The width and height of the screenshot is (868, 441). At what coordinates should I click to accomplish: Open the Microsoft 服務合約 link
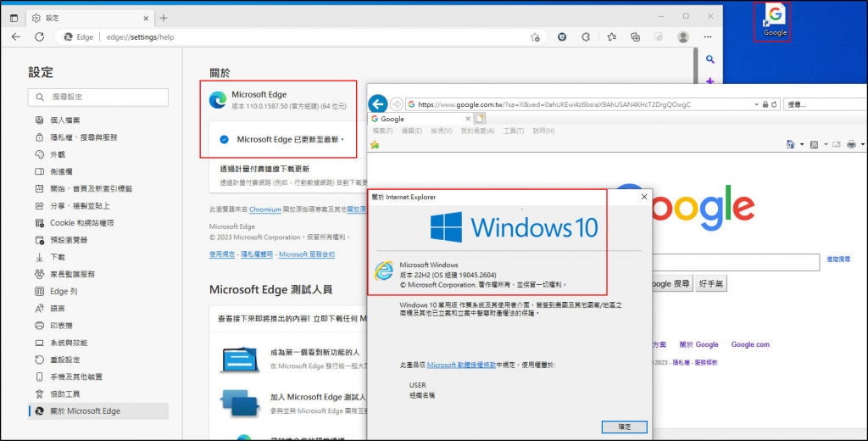coord(307,254)
